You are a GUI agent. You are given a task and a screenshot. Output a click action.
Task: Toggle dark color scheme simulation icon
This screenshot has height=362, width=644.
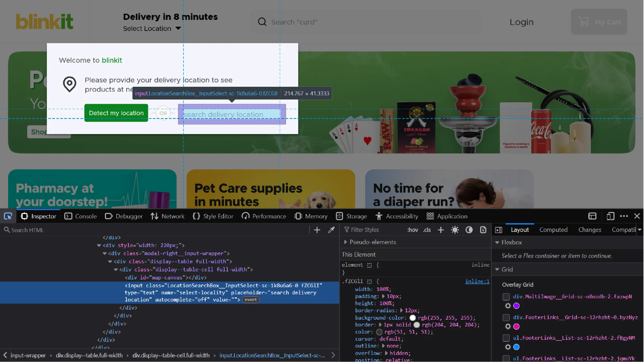click(469, 230)
